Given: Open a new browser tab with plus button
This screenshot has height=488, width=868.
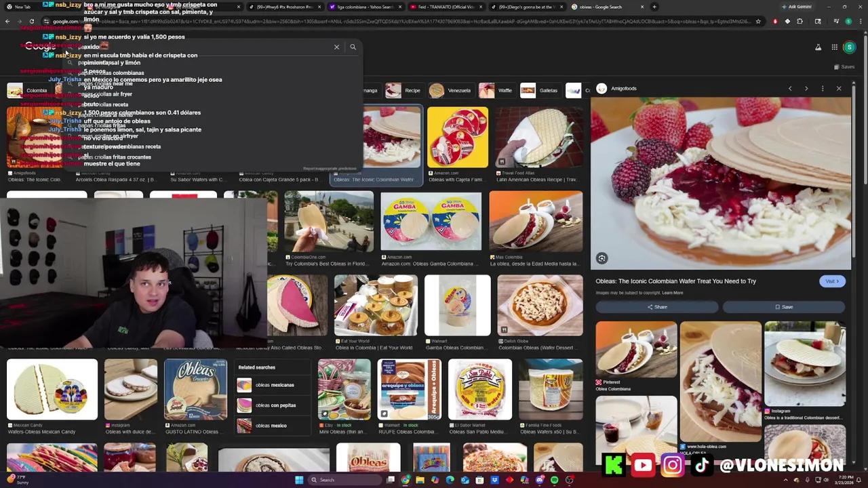Looking at the screenshot, I should (x=654, y=7).
